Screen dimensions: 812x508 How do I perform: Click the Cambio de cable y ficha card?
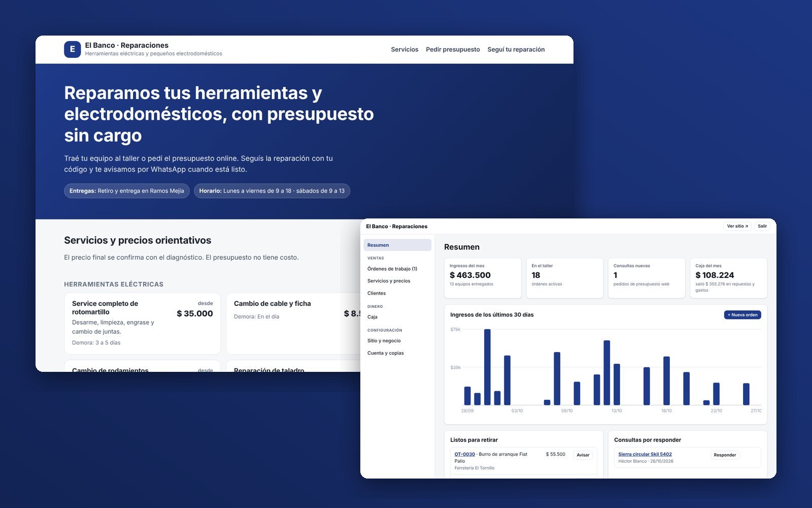(293, 324)
